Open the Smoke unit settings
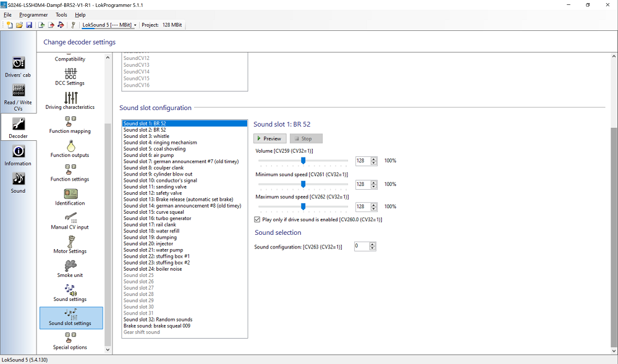The image size is (618, 364). [x=70, y=268]
